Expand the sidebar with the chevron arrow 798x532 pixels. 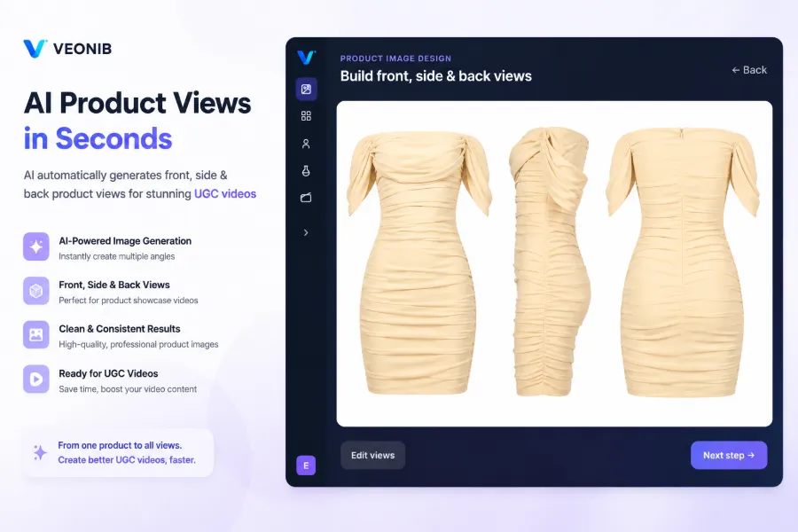tap(306, 232)
